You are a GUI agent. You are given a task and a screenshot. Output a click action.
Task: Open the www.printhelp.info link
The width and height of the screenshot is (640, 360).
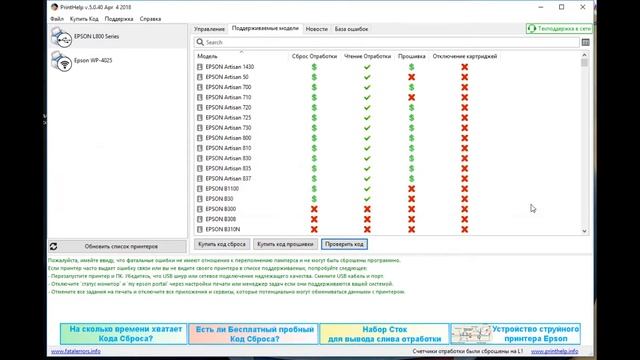[554, 351]
